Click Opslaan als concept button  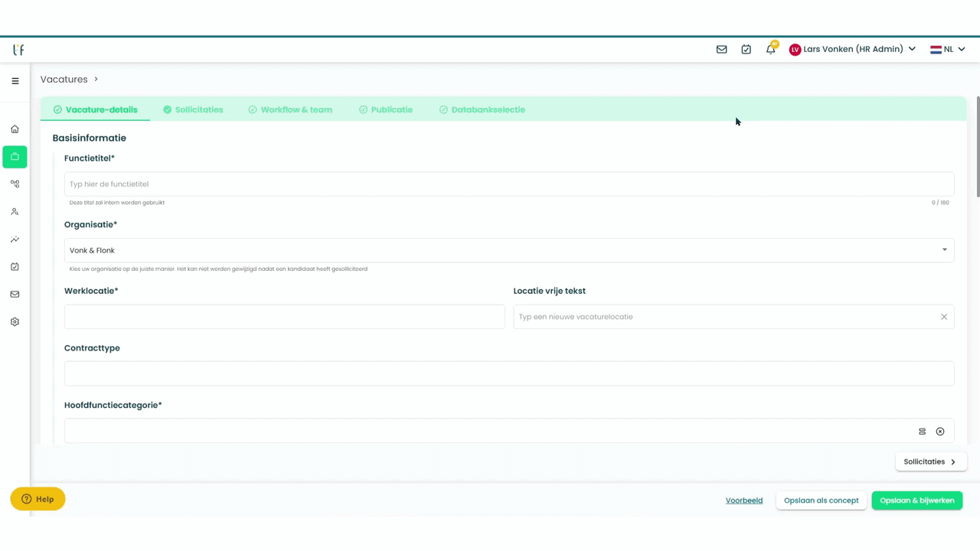pos(822,500)
